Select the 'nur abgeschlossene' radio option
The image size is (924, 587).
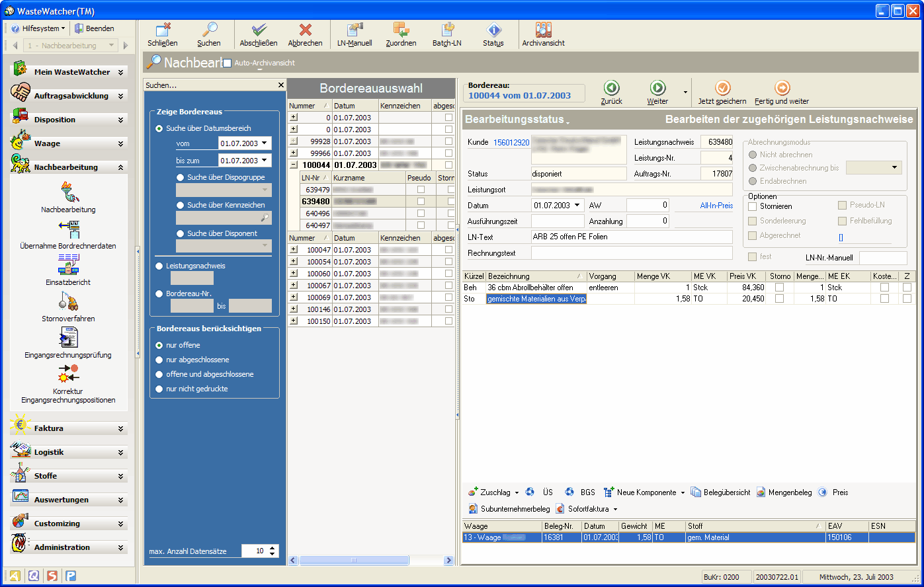pyautogui.click(x=159, y=360)
